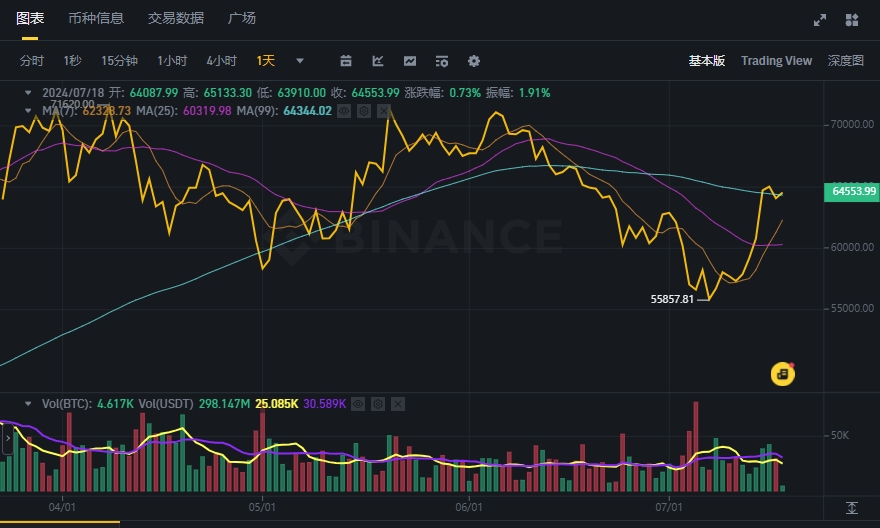Collapse the MA indicator legend arrow
This screenshot has width=880, height=528.
29,110
